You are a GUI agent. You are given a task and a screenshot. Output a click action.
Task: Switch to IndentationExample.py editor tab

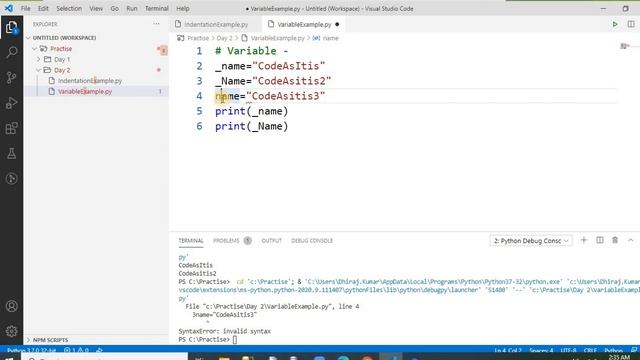coord(216,24)
